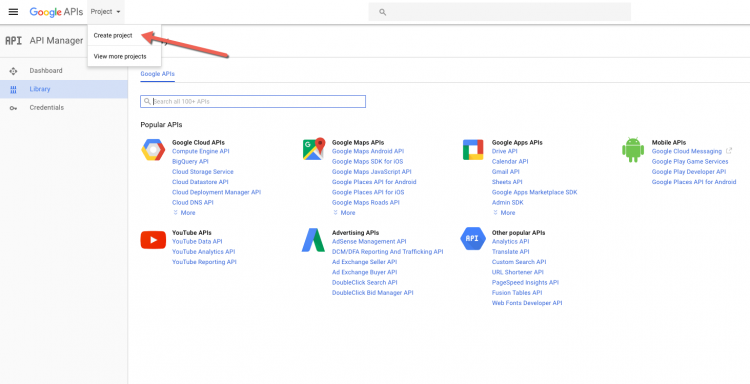Open Google Apps Marketplace SDK link
Screen dimensions: 750x384
pos(534,192)
